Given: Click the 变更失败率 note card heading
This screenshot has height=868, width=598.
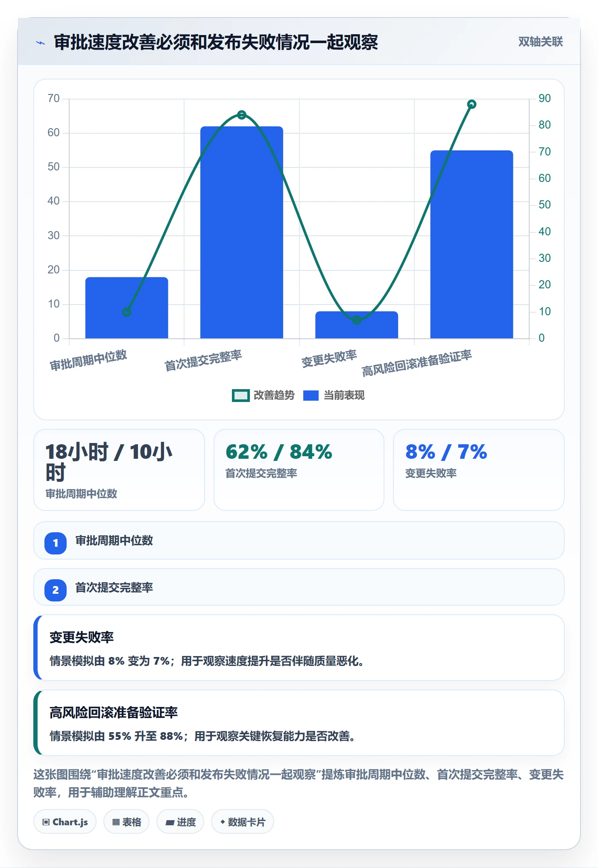Looking at the screenshot, I should 82,637.
